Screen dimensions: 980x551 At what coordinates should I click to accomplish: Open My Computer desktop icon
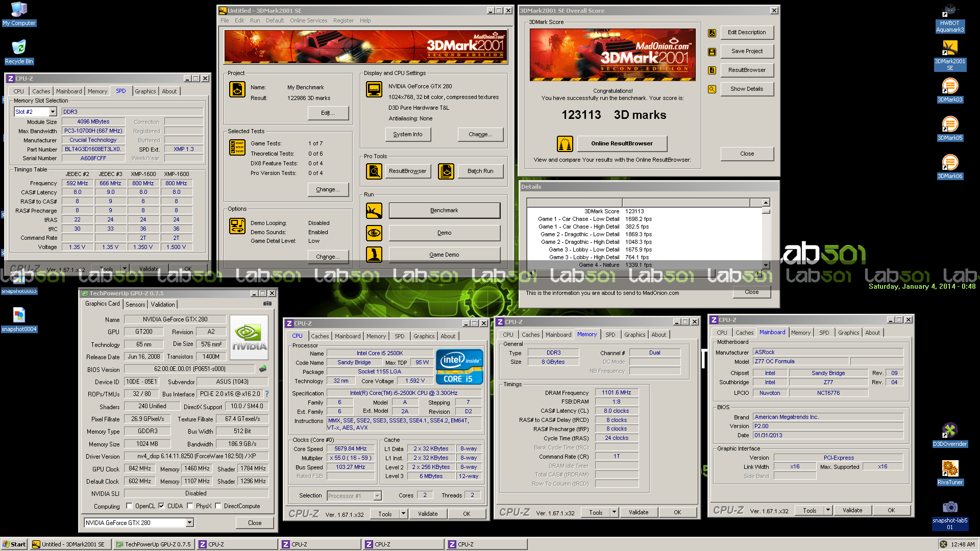19,14
